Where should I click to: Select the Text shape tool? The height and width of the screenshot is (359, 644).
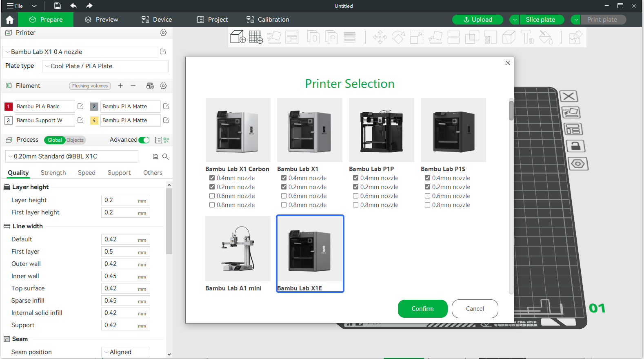(527, 37)
